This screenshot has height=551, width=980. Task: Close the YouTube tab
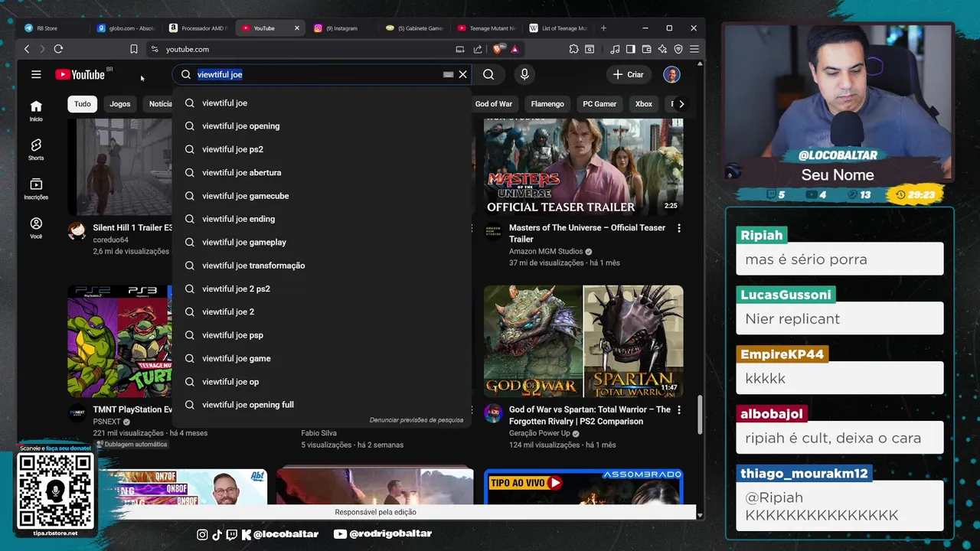297,28
